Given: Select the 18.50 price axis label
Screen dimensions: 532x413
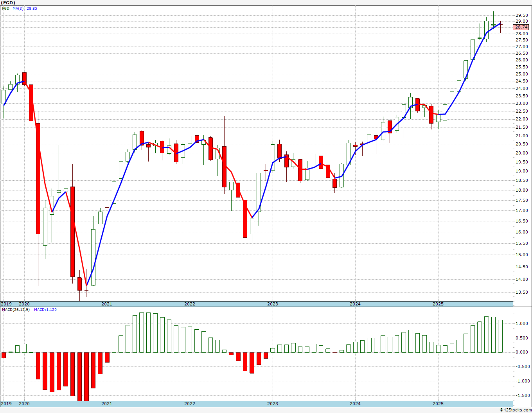Looking at the screenshot, I should [521, 180].
